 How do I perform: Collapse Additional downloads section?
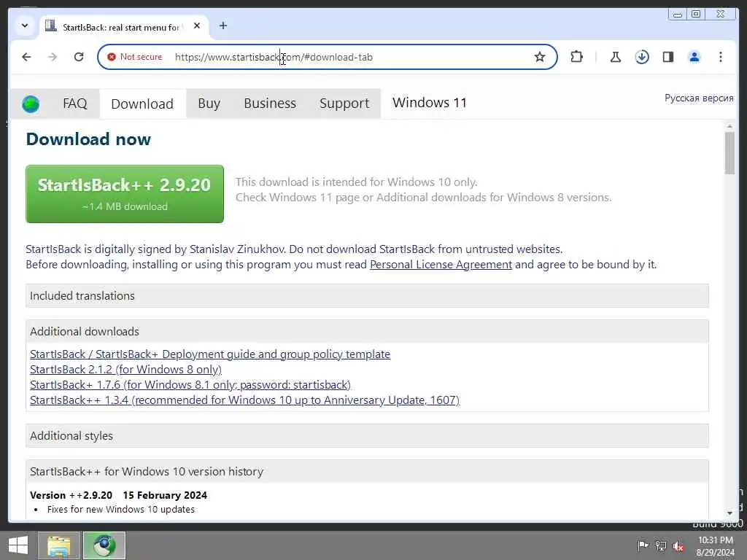[x=368, y=332]
